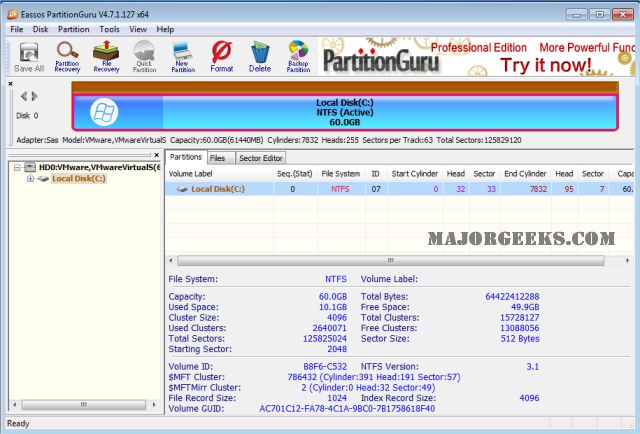Click the $MFT Cluster value 786432
This screenshot has height=434, width=640.
tap(374, 377)
